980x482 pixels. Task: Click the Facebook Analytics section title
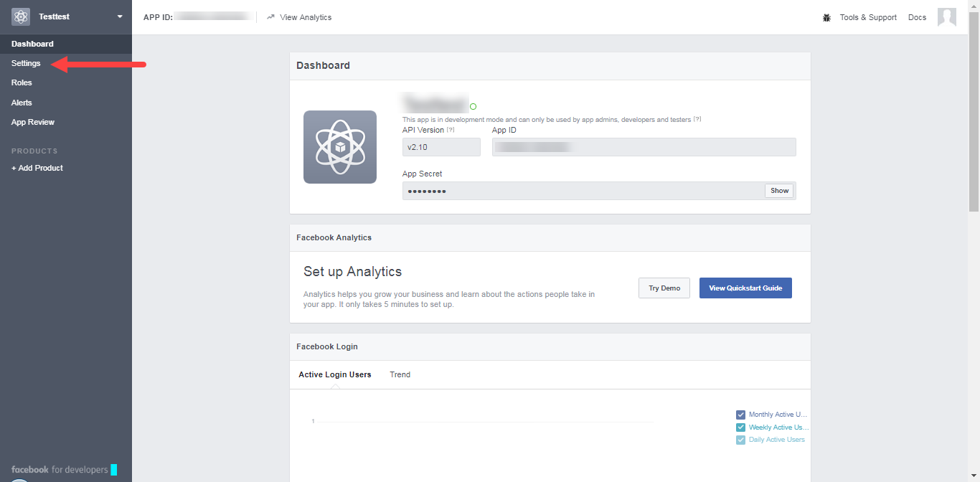tap(334, 237)
